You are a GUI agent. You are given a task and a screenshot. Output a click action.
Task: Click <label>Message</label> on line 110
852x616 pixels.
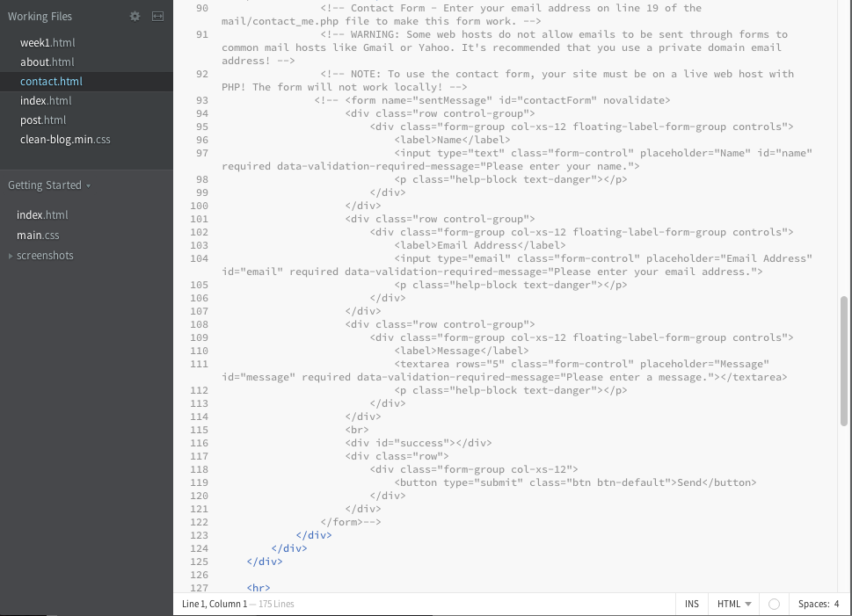(462, 351)
